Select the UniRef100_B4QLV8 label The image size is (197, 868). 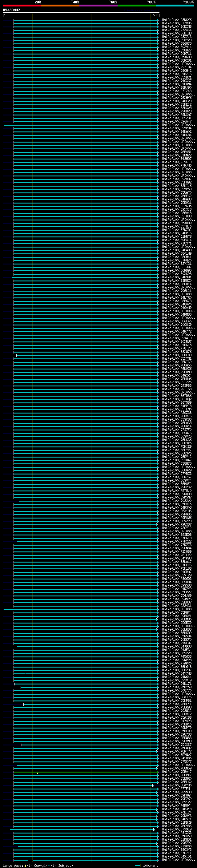[177, 101]
